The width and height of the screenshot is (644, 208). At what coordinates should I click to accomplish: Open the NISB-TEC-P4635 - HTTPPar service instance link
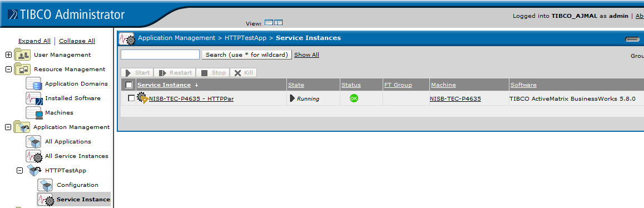(191, 98)
